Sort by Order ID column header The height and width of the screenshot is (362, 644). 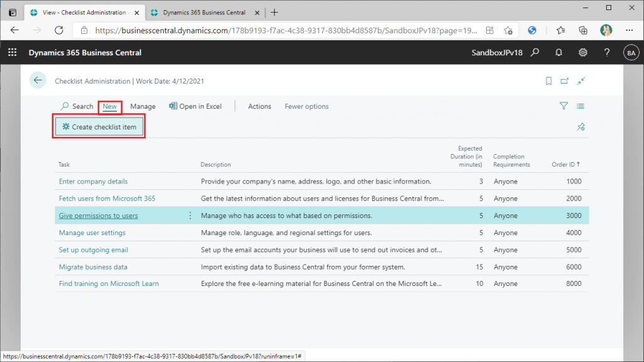[566, 165]
